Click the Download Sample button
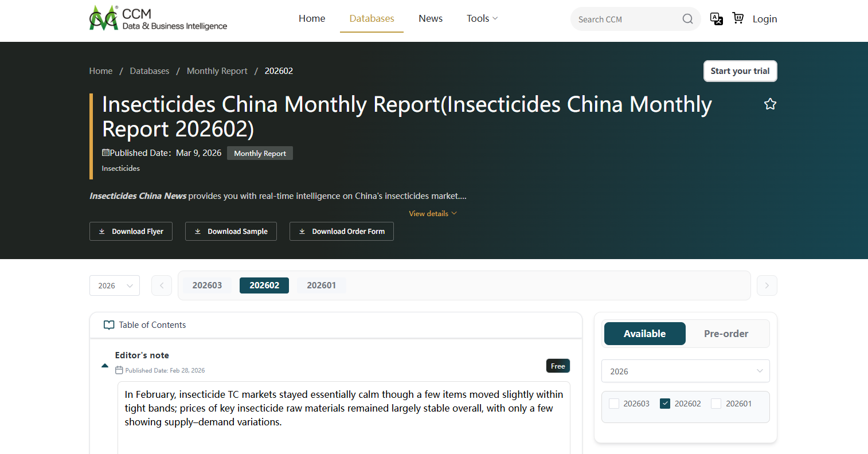The width and height of the screenshot is (868, 454). click(230, 231)
